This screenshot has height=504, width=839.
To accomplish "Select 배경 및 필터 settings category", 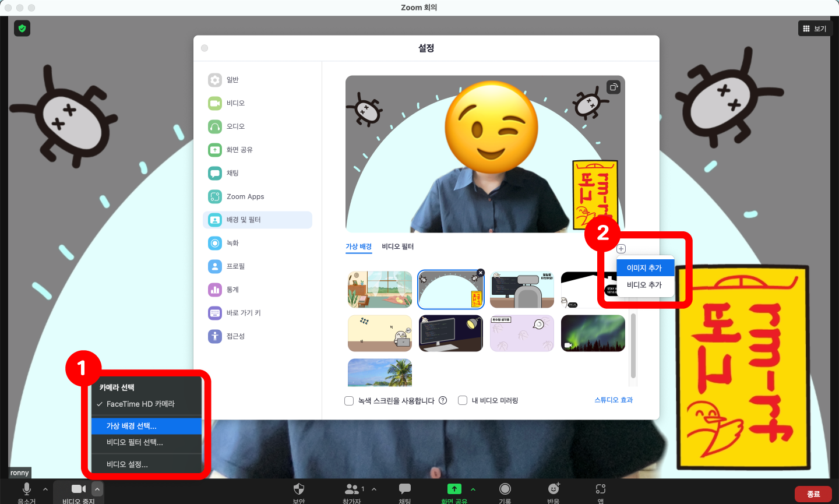I will (258, 220).
